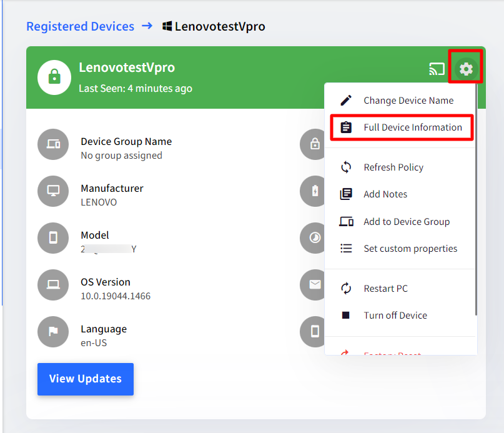Viewport: 504px width, 433px height.
Task: Select Set custom properties
Action: (400, 248)
